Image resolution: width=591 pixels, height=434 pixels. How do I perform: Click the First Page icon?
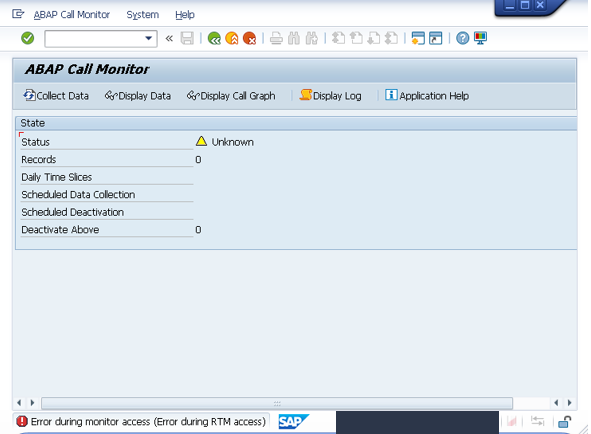(338, 38)
